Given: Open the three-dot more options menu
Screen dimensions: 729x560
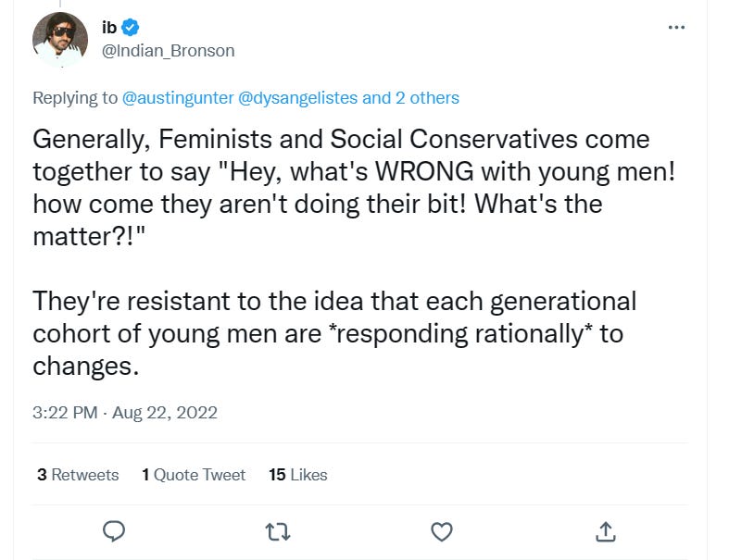Looking at the screenshot, I should 677,28.
